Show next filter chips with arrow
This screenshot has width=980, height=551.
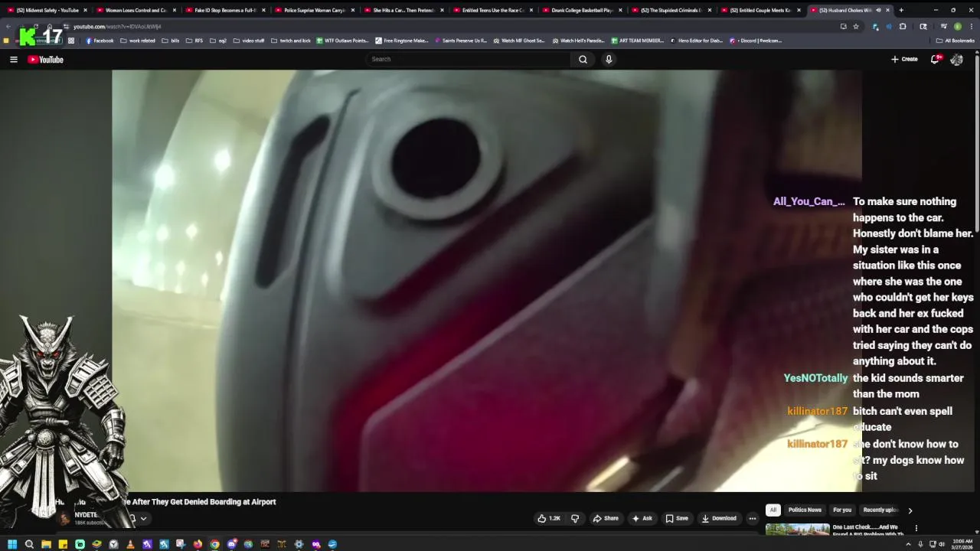coord(910,510)
